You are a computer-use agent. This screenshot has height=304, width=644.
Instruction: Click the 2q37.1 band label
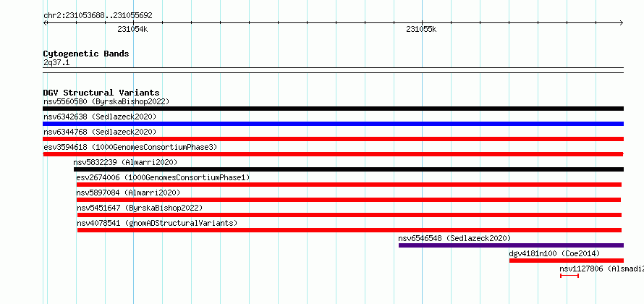(x=55, y=62)
